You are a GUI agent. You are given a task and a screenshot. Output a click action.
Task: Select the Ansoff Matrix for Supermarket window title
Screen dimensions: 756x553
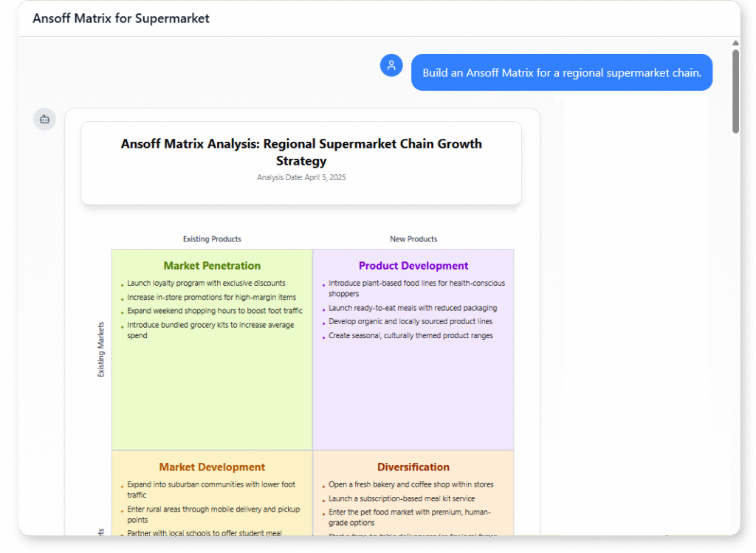(120, 18)
